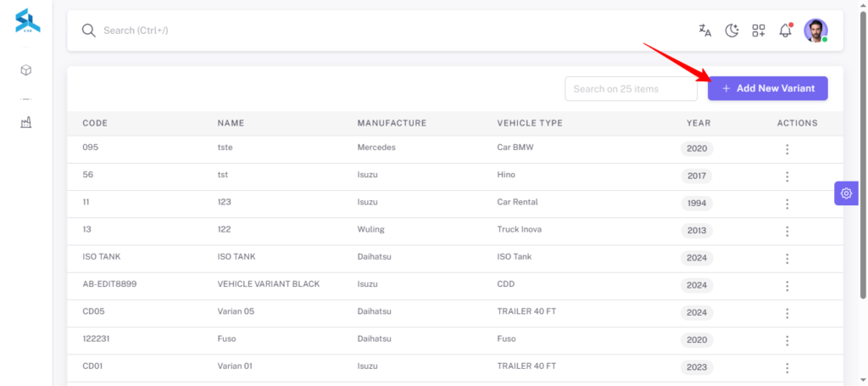This screenshot has width=868, height=386.
Task: Open the language translate icon
Action: click(x=704, y=31)
